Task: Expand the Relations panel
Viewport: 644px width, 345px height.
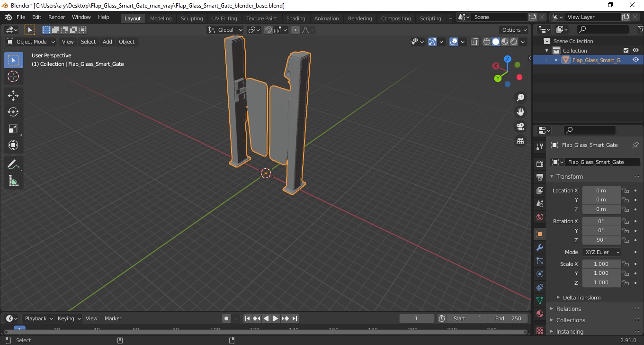Action: click(568, 309)
